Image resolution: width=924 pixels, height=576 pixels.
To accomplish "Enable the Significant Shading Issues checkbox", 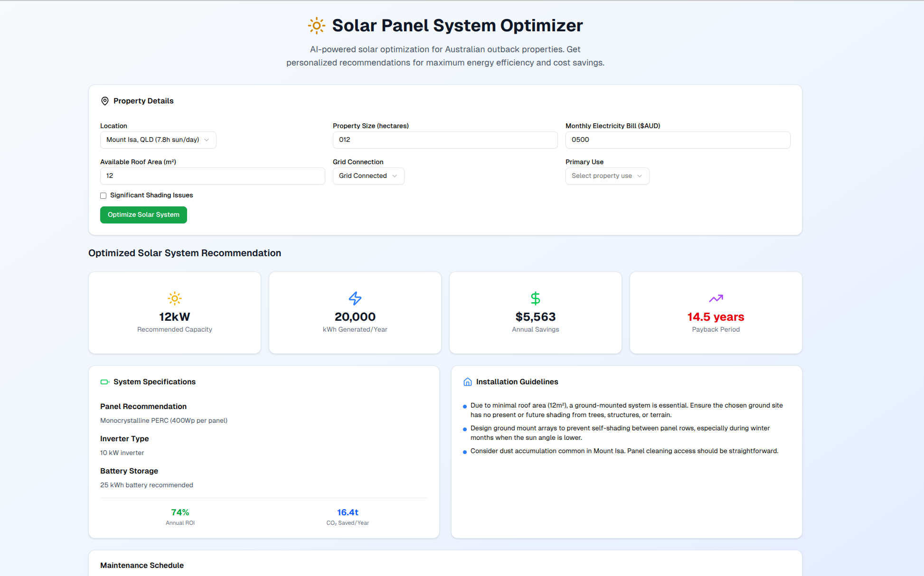I will tap(103, 195).
